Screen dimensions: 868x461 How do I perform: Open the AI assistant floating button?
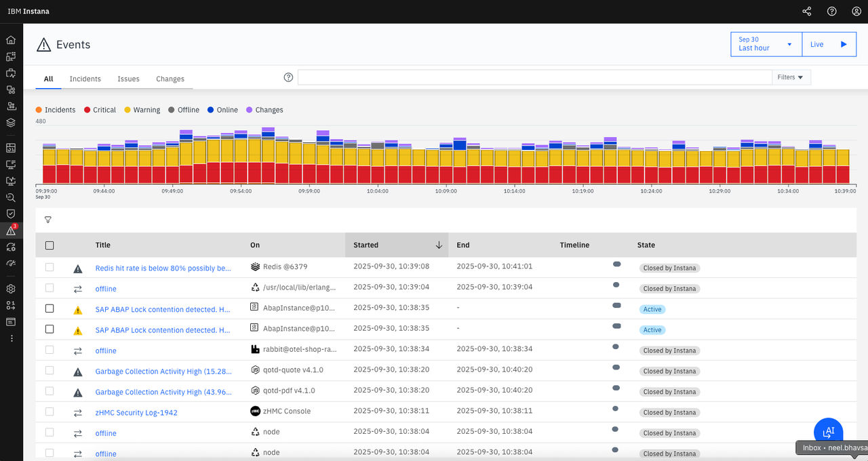(x=828, y=432)
